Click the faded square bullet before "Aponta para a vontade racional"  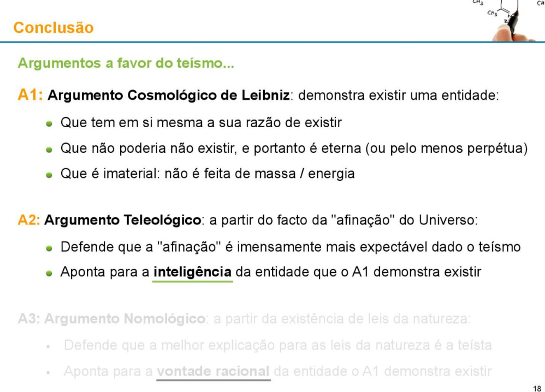click(x=49, y=371)
